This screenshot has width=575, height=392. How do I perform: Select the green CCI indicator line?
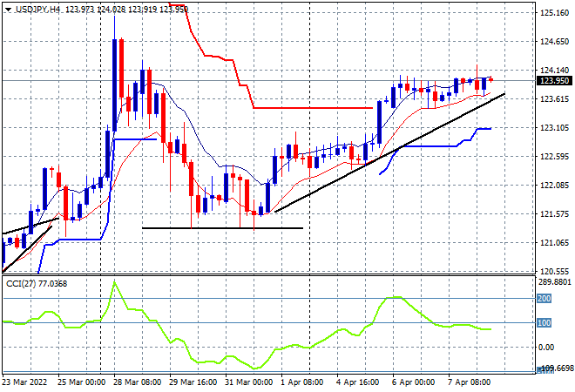point(247,326)
